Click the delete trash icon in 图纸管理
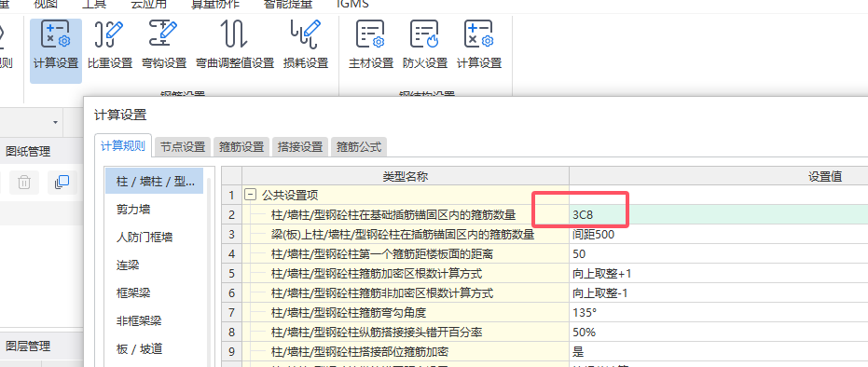 (24, 182)
